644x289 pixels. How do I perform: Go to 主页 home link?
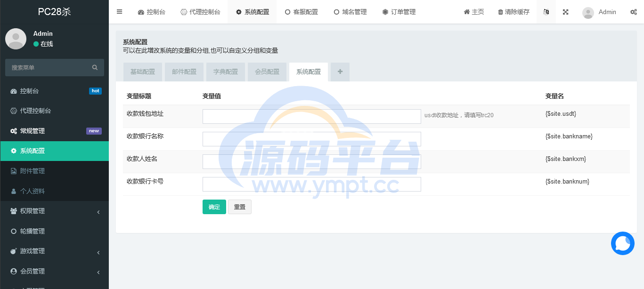(474, 12)
